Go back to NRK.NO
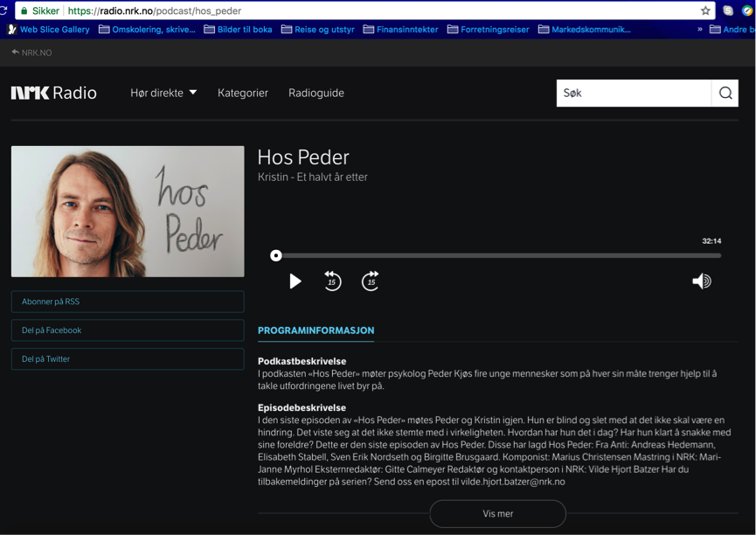 [x=31, y=52]
